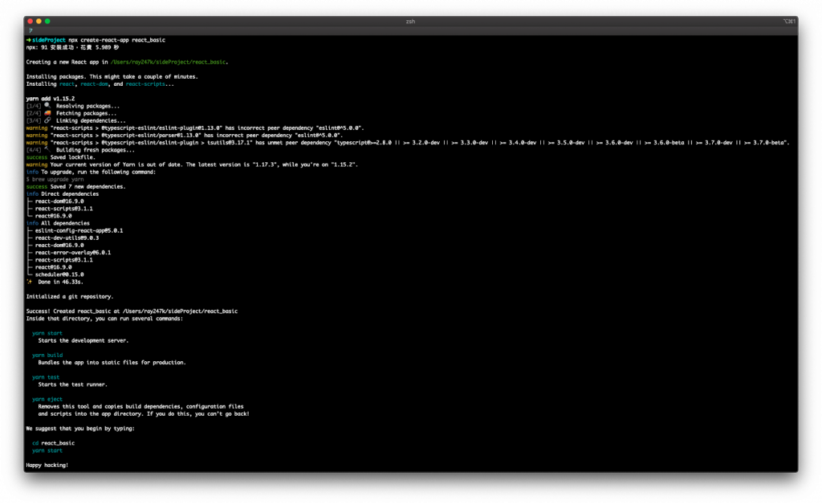
Task: Click the 'Saved 7 new dependencies.' line
Action: click(x=76, y=186)
